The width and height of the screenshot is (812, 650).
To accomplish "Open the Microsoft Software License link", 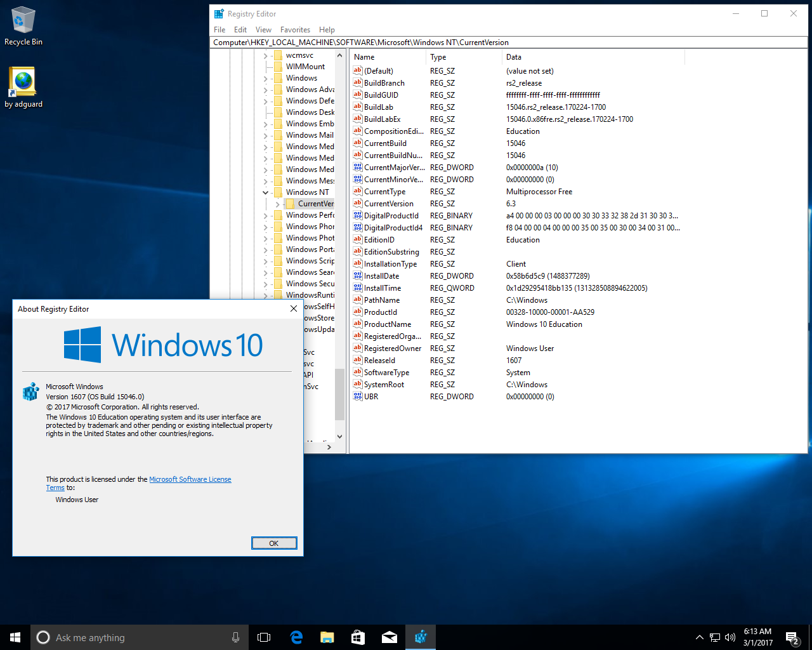I will point(190,479).
